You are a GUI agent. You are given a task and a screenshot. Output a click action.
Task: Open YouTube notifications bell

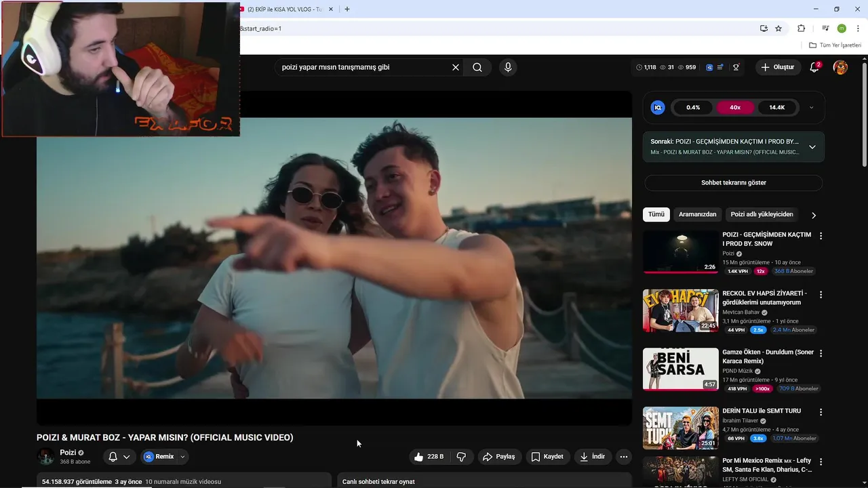click(815, 67)
